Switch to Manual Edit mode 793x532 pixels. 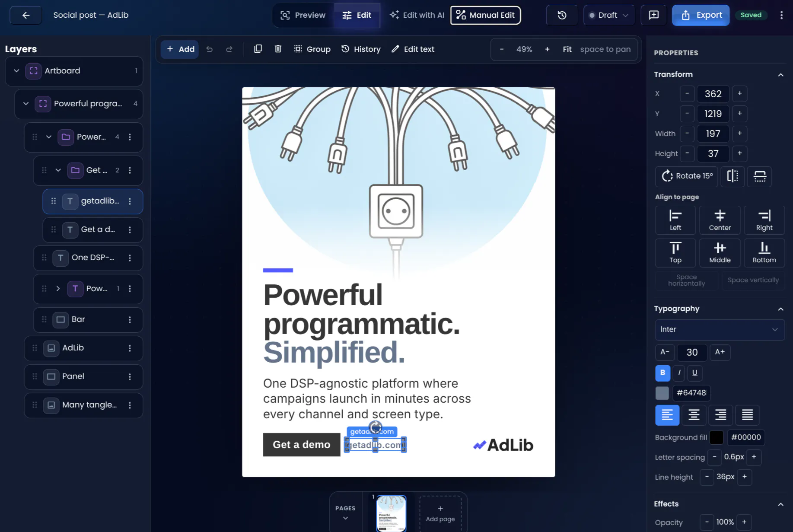(x=485, y=15)
